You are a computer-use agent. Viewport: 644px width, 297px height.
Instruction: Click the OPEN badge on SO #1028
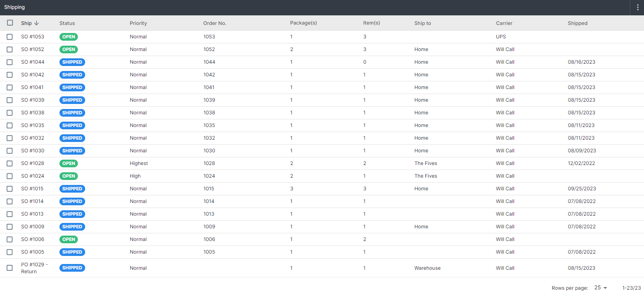point(69,163)
